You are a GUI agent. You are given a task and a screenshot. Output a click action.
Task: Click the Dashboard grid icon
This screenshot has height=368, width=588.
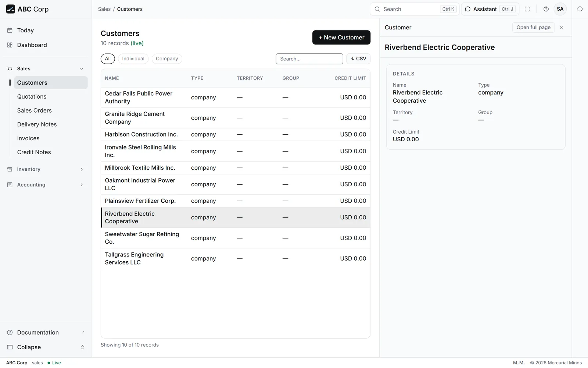click(10, 45)
